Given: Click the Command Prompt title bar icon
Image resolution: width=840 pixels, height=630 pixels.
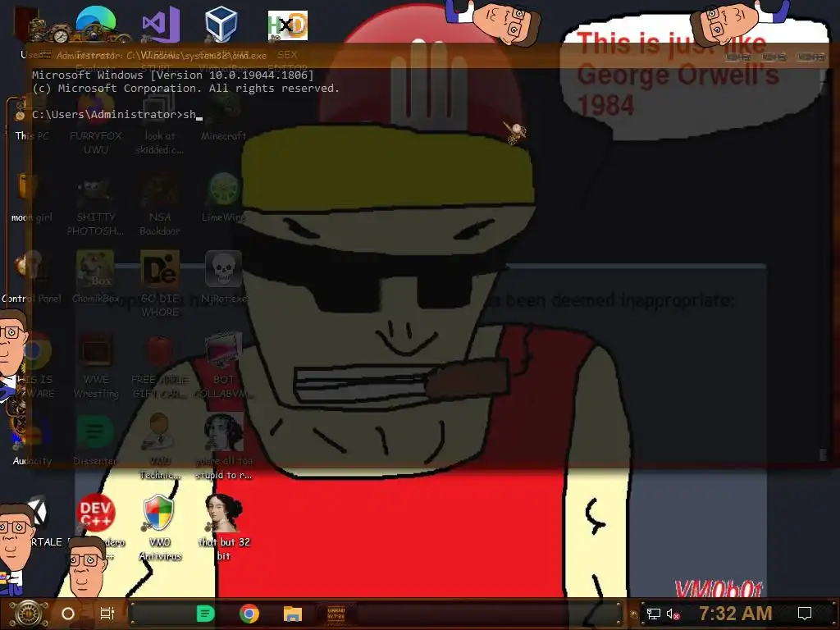Looking at the screenshot, I should (x=45, y=55).
